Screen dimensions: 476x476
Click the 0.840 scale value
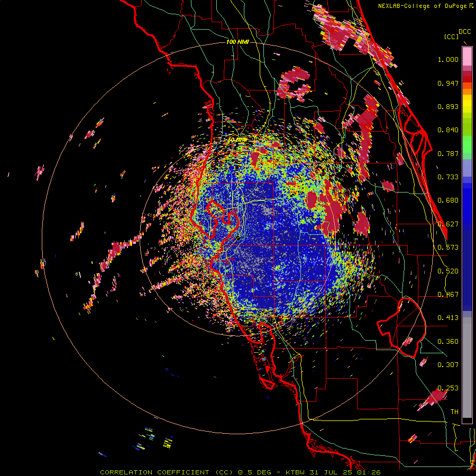point(448,130)
